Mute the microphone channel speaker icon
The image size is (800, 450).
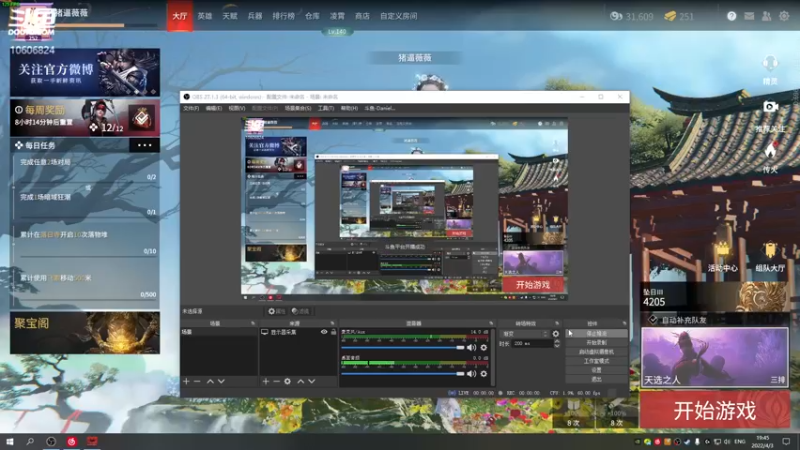[471, 347]
